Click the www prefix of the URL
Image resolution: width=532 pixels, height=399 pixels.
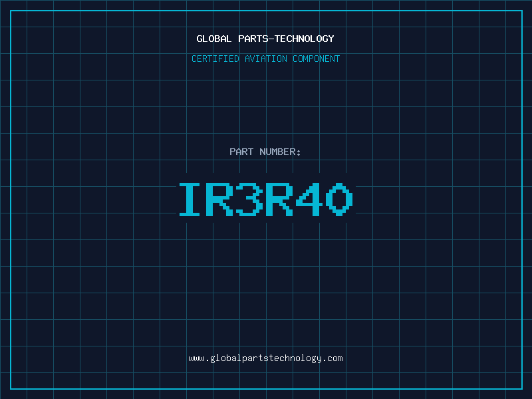196,358
